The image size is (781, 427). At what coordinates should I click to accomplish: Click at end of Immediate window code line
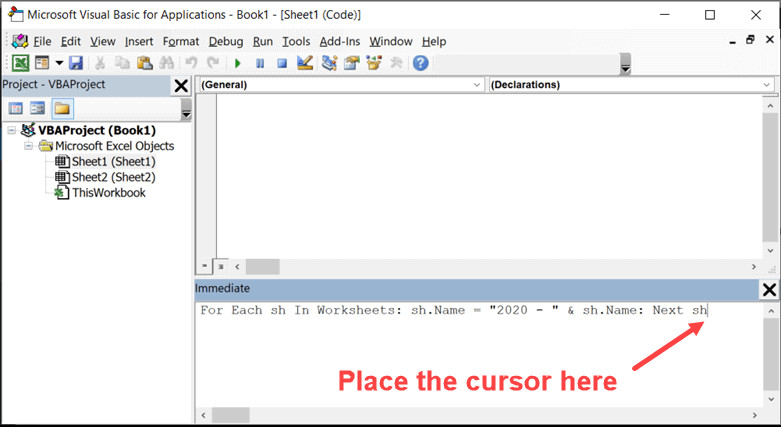pos(708,310)
